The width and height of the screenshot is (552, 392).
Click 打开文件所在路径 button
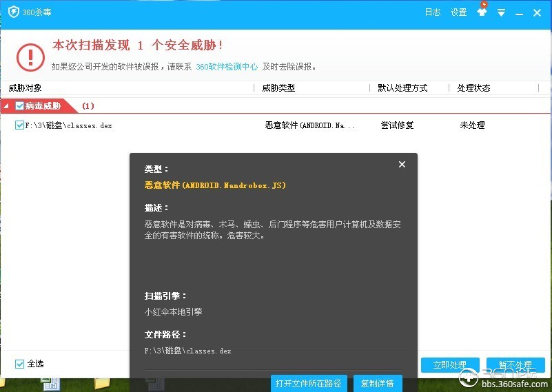pos(309,383)
